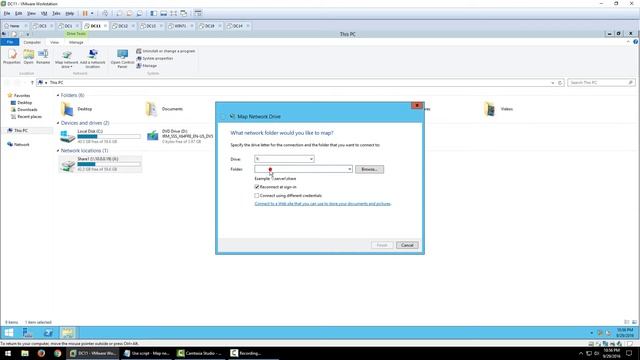640x360 pixels.
Task: Click the PowerShell taskbar icon in guest
Action: point(48,333)
